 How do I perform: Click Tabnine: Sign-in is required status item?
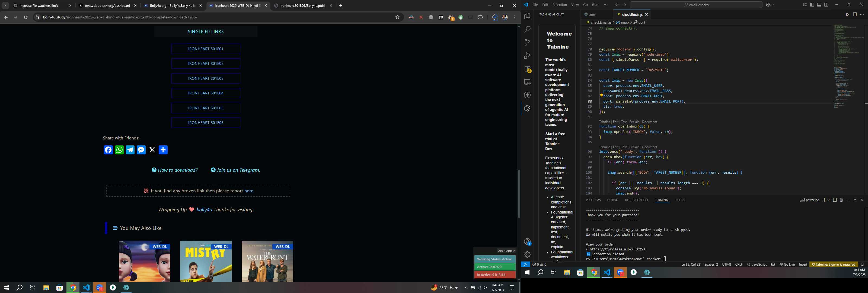tap(834, 264)
